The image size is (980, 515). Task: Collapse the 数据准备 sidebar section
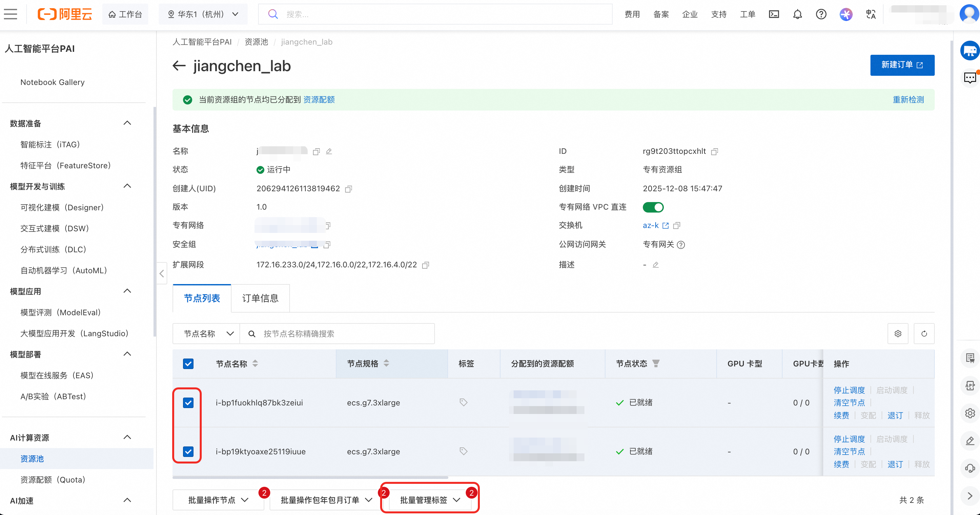pos(127,123)
